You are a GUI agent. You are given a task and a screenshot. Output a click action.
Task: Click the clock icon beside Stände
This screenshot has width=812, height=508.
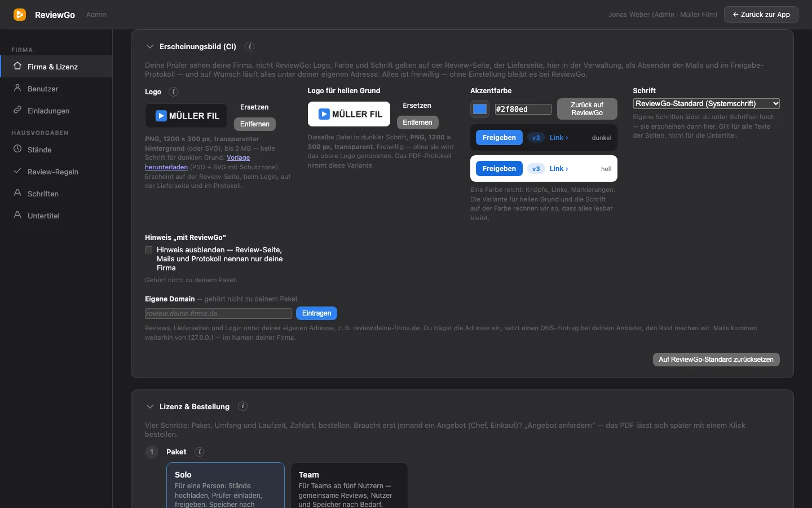click(x=17, y=149)
